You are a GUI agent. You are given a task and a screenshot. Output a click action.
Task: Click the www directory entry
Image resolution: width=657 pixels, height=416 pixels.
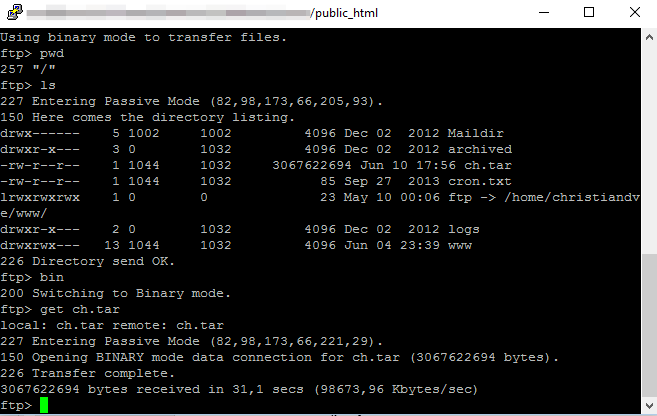(460, 245)
